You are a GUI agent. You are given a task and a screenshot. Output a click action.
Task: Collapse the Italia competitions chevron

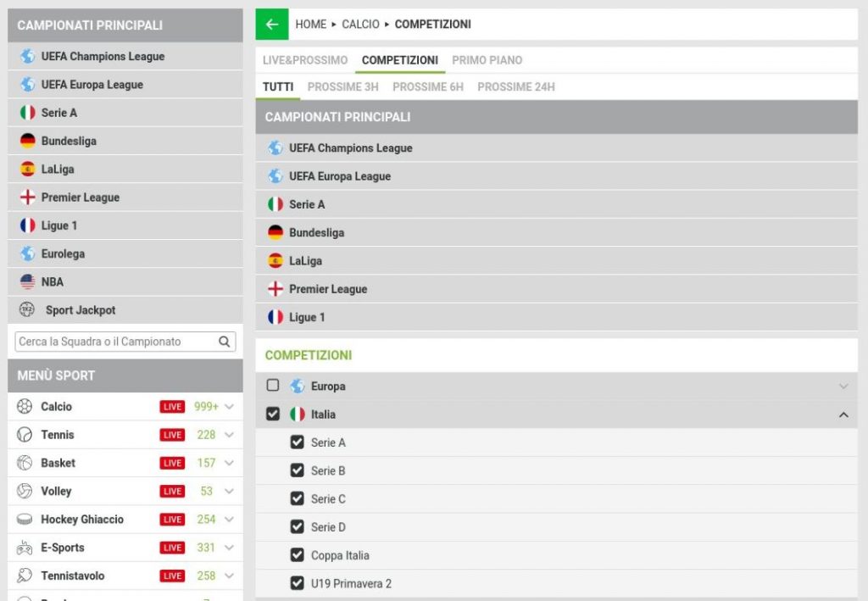(843, 415)
